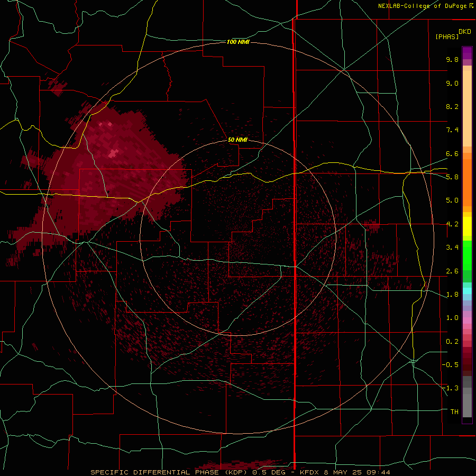Pick the bright yellow color bar segment
The width and height of the screenshot is (476, 476).
tap(467, 226)
